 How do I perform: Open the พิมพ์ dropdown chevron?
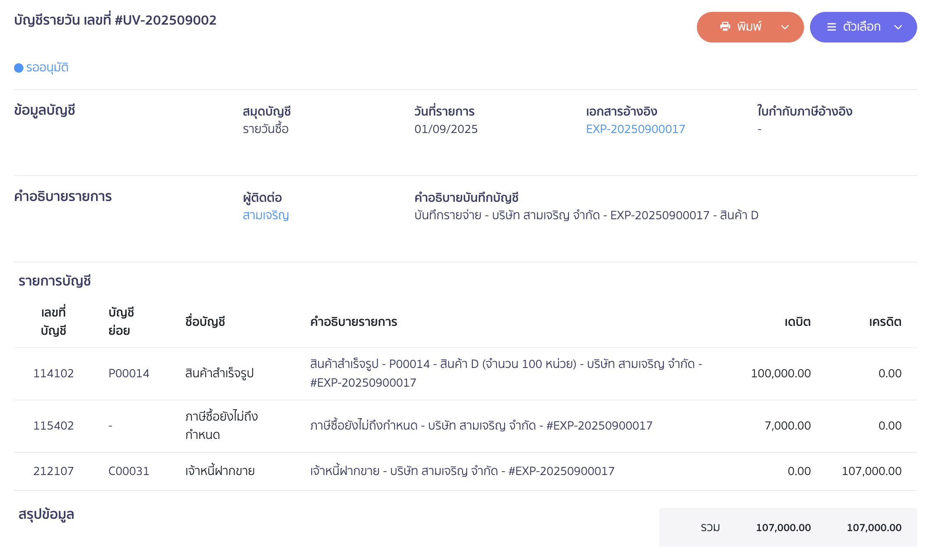[785, 27]
